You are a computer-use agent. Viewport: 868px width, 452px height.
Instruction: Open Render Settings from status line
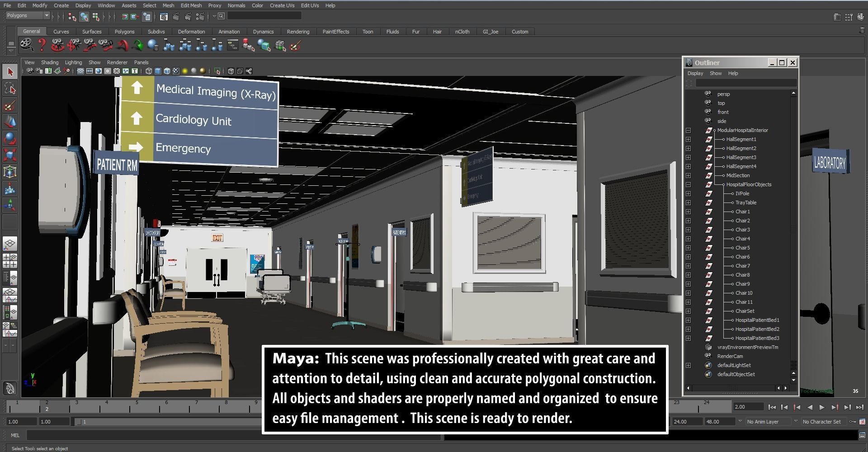(x=199, y=17)
